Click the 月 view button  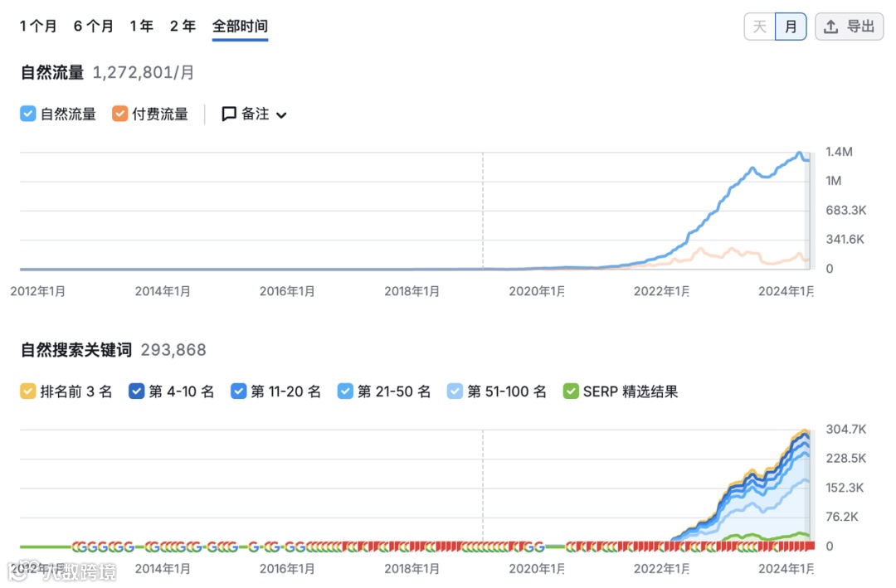[790, 26]
